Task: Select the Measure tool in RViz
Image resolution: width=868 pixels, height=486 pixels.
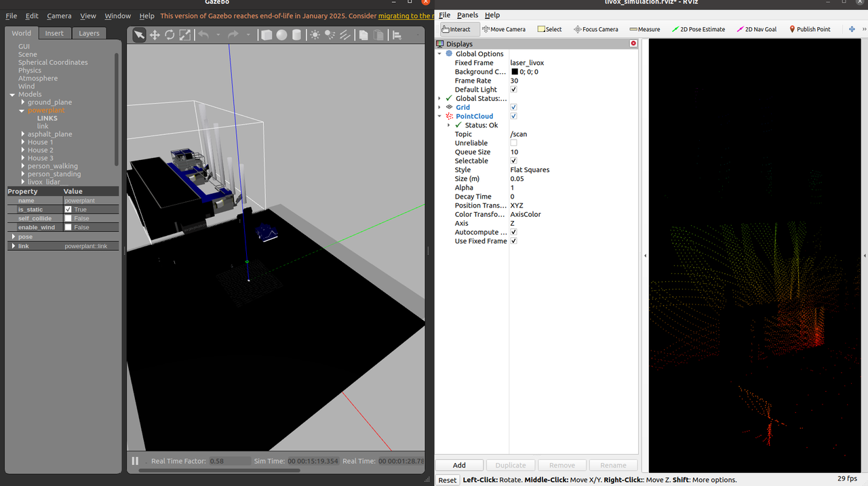Action: [644, 29]
